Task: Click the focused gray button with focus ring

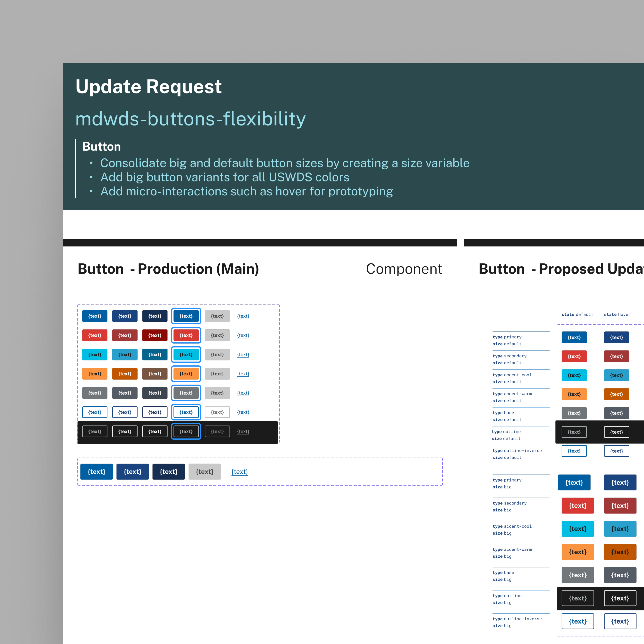Action: [186, 393]
